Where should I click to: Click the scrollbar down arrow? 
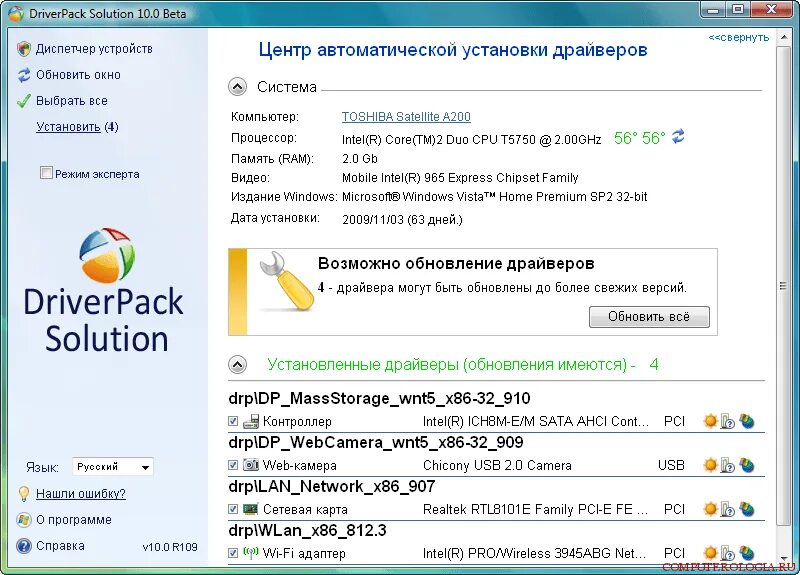783,558
